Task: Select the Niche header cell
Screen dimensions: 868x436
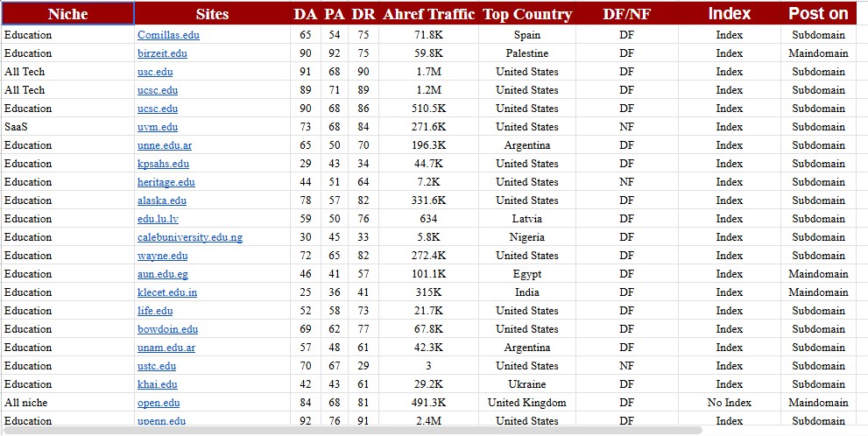Action: (x=67, y=14)
